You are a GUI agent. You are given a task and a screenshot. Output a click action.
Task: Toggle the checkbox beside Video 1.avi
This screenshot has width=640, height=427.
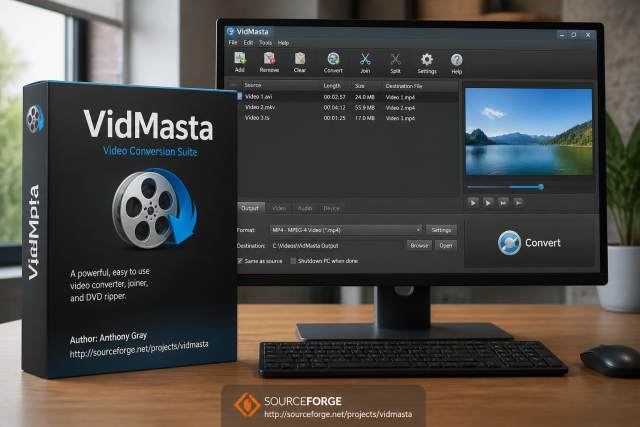click(240, 96)
